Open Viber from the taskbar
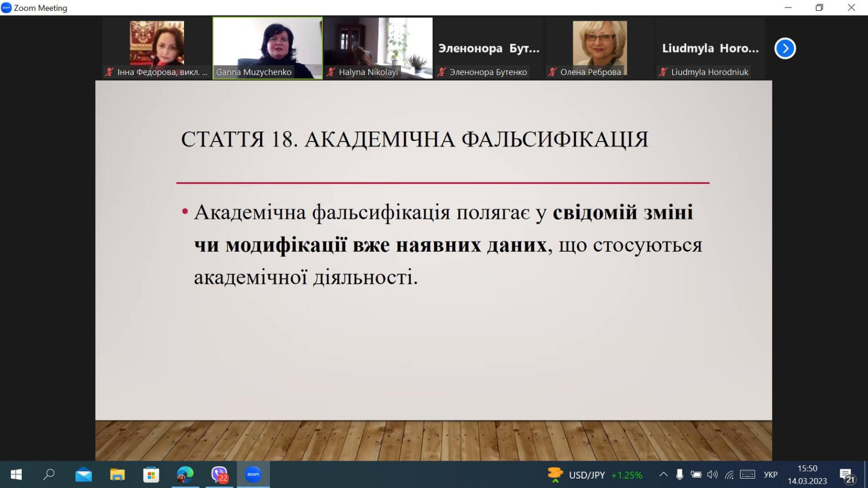The height and width of the screenshot is (488, 868). click(x=219, y=475)
